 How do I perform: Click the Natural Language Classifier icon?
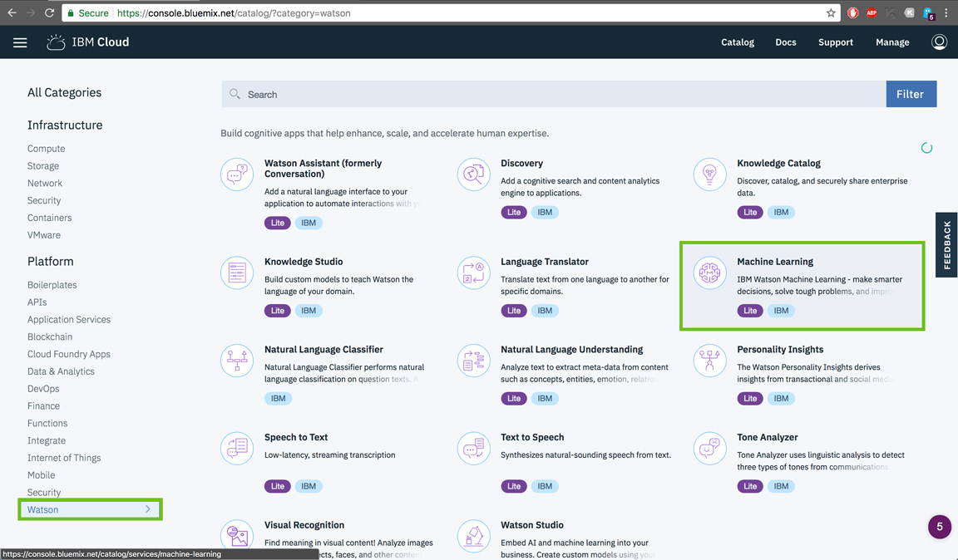coord(237,361)
